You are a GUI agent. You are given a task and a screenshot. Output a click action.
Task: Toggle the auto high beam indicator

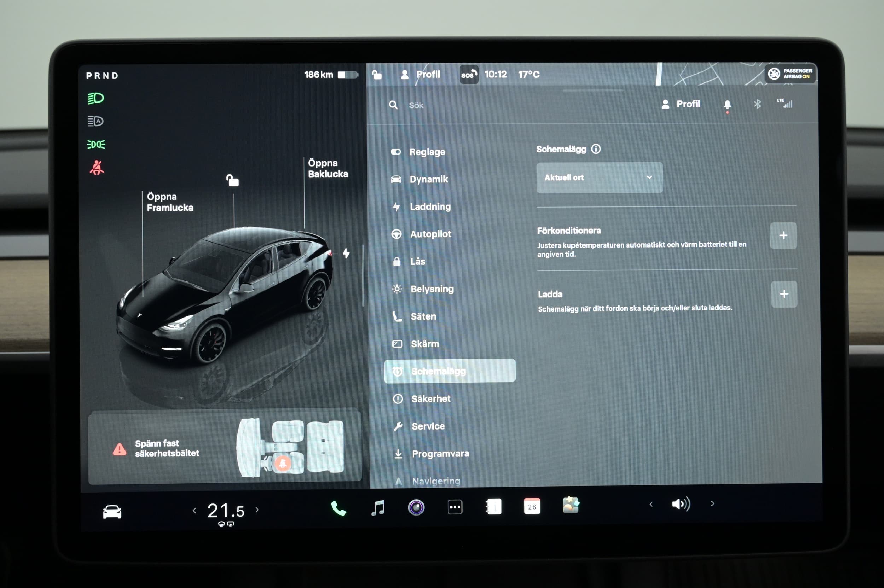pyautogui.click(x=95, y=121)
